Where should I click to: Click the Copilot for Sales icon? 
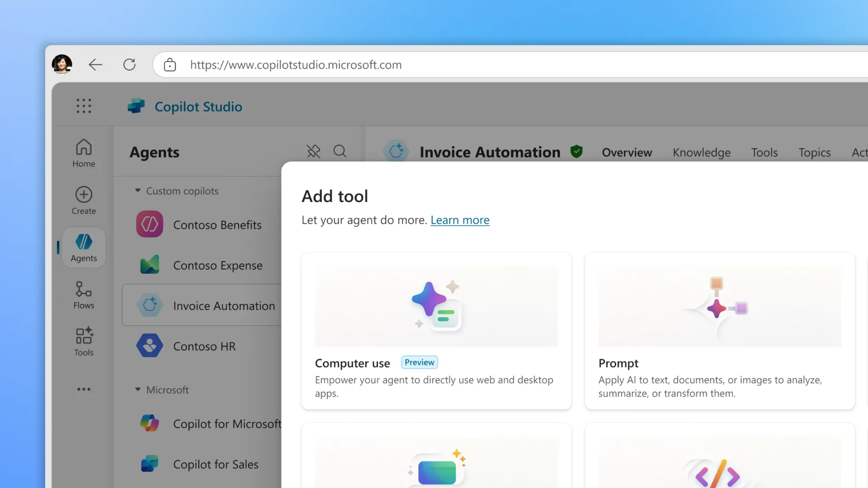[x=150, y=464]
